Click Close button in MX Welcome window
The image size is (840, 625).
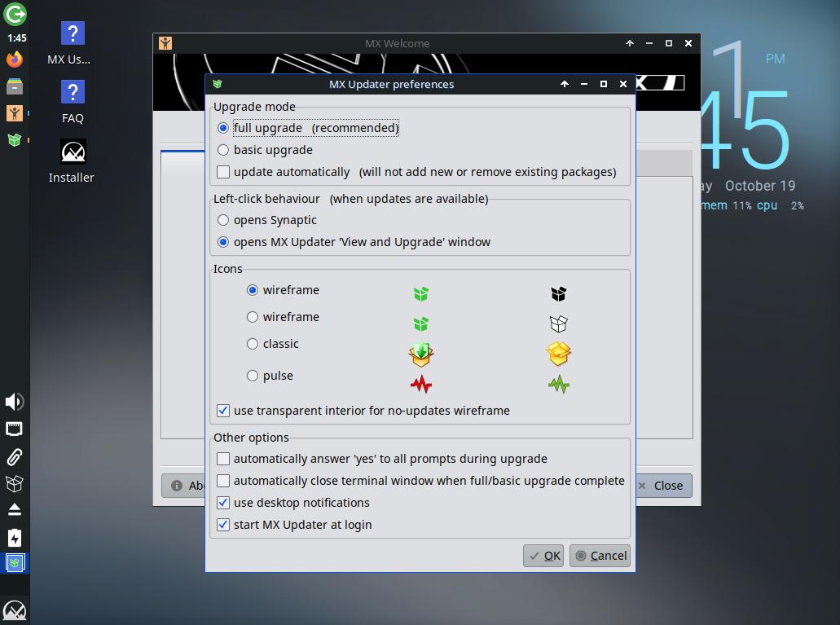coord(664,486)
